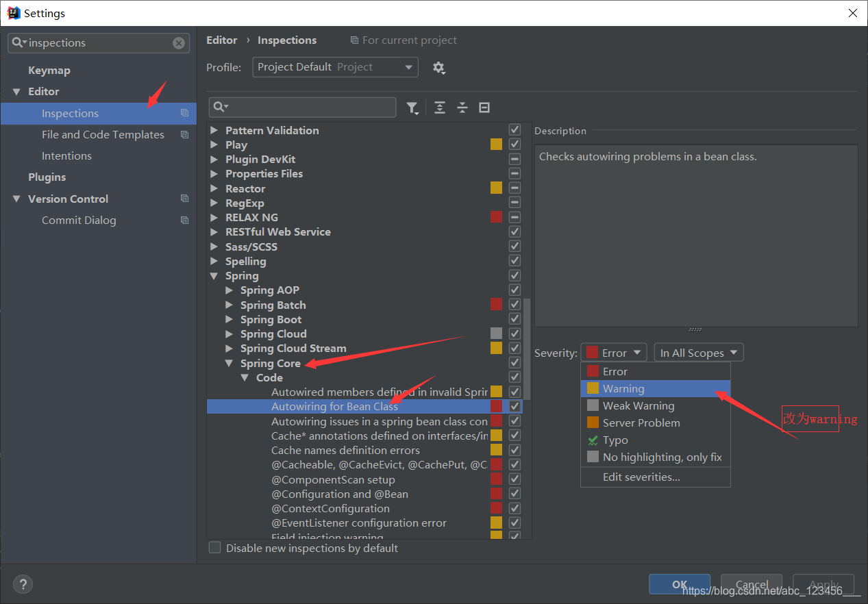Click red severity swatch for RELAX NG
Viewport: 868px width, 604px height.
click(x=496, y=217)
